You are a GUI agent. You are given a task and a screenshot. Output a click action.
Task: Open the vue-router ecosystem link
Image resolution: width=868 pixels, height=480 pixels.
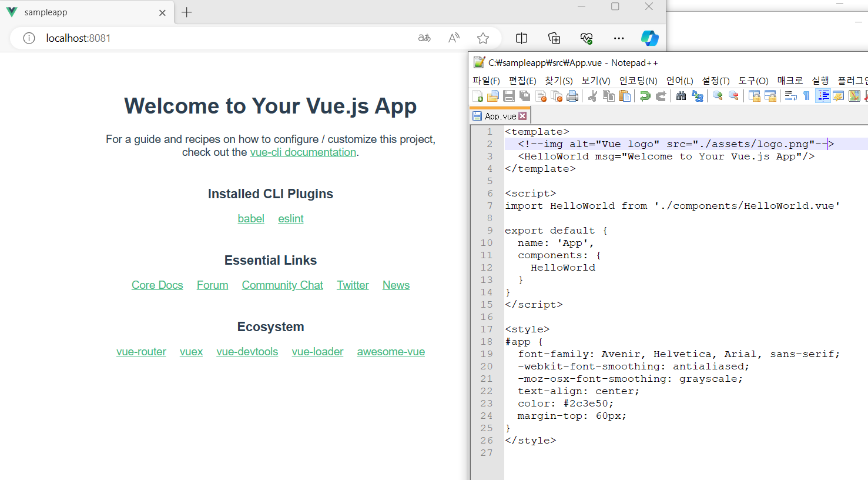click(141, 352)
